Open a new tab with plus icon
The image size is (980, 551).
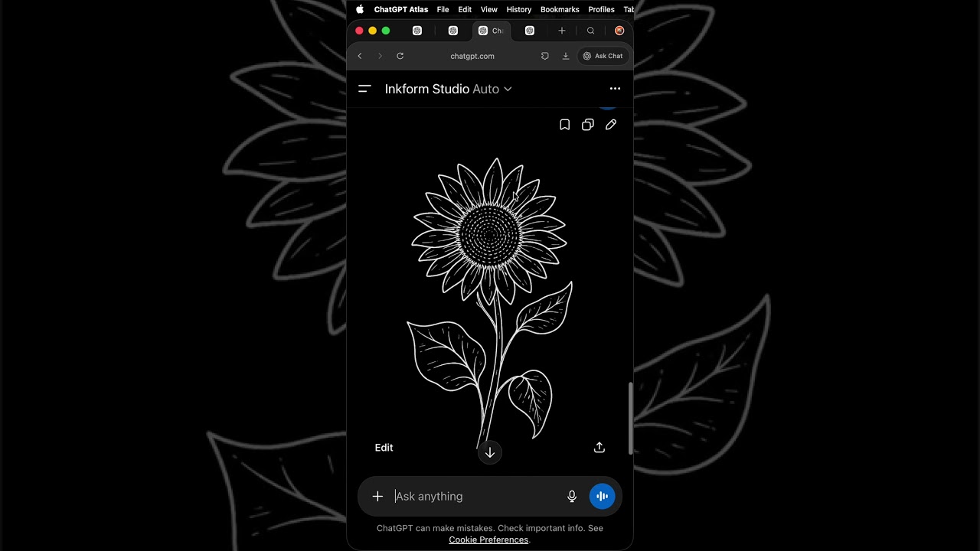(x=562, y=31)
